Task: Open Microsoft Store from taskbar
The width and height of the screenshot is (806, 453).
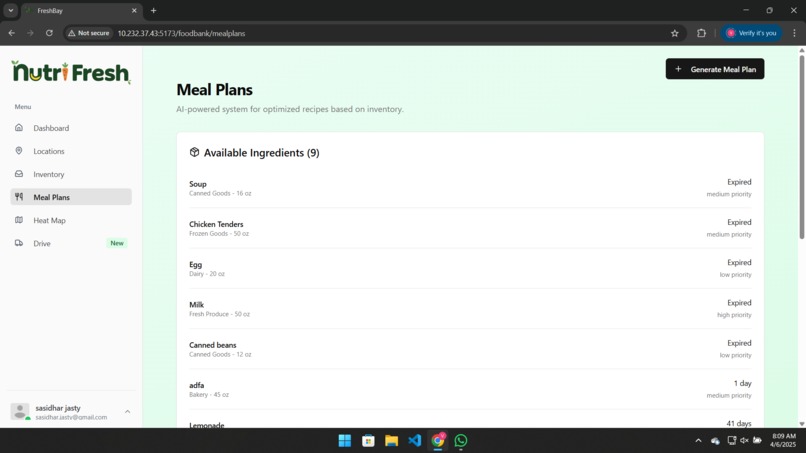Action: point(368,441)
